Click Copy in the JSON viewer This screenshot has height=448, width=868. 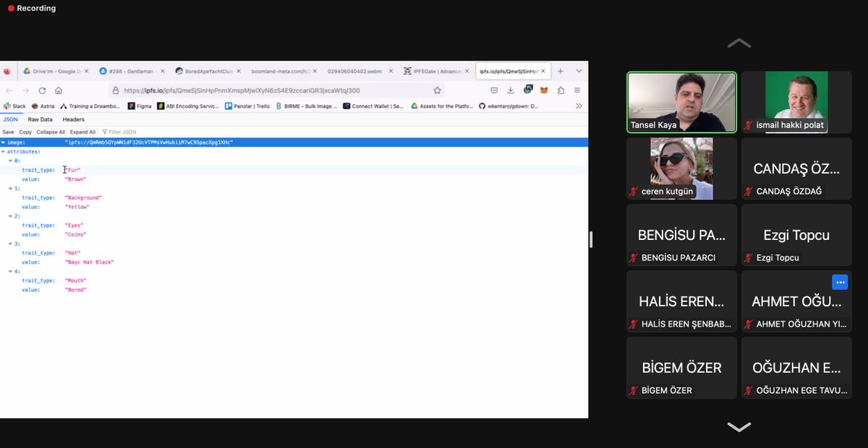pyautogui.click(x=25, y=132)
